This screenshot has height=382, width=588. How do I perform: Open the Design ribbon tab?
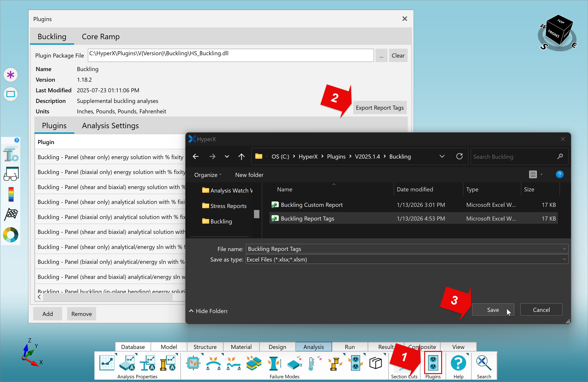[277, 347]
